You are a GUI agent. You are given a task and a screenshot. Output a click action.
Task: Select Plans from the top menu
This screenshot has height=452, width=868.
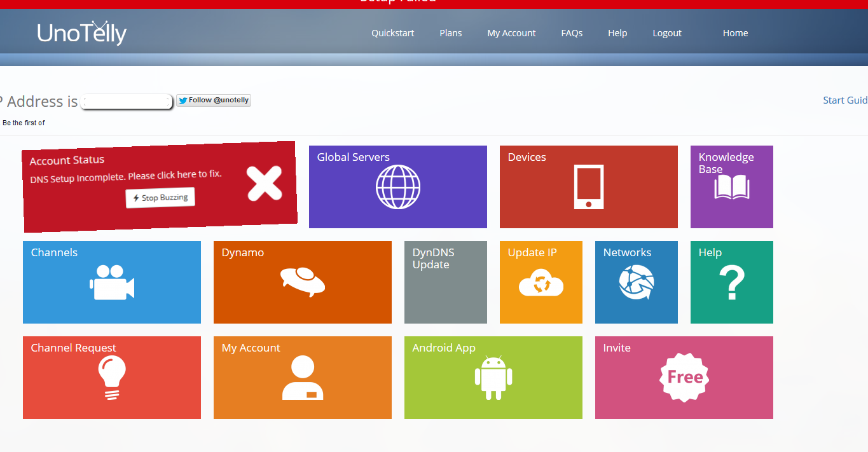[x=450, y=33]
